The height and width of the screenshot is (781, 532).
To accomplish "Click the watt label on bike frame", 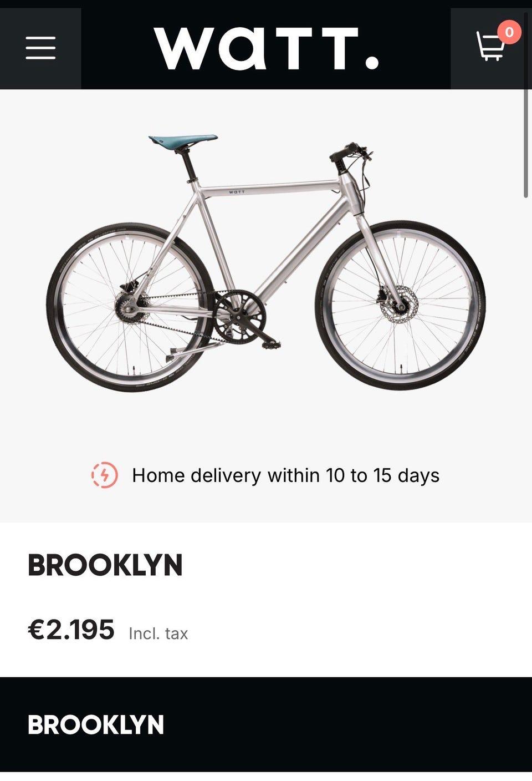I will tap(237, 192).
